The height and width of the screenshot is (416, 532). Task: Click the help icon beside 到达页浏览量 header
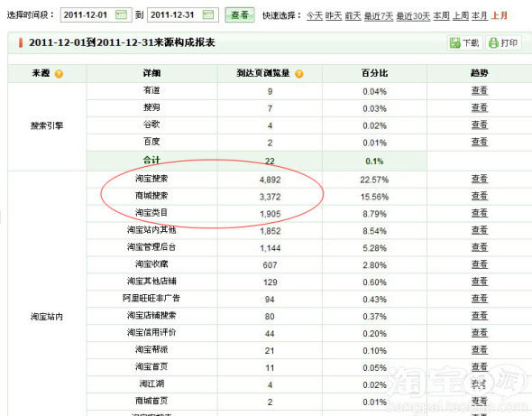click(298, 74)
